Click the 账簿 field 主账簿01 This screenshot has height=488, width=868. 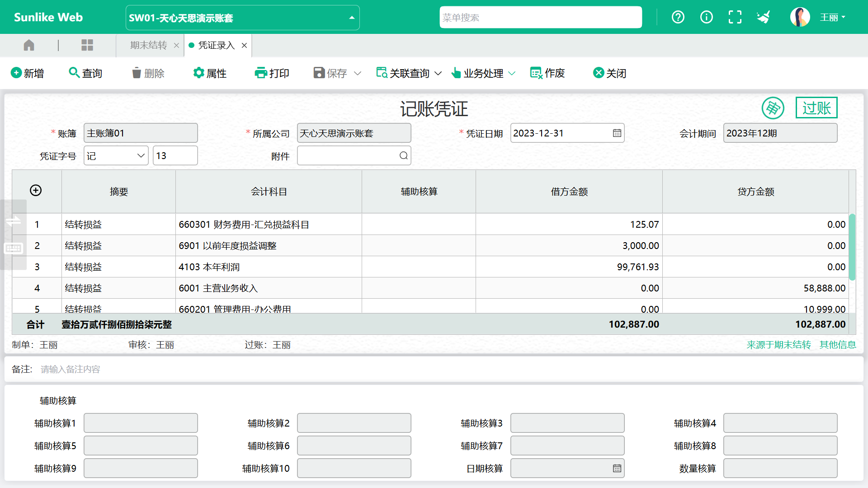pos(141,133)
